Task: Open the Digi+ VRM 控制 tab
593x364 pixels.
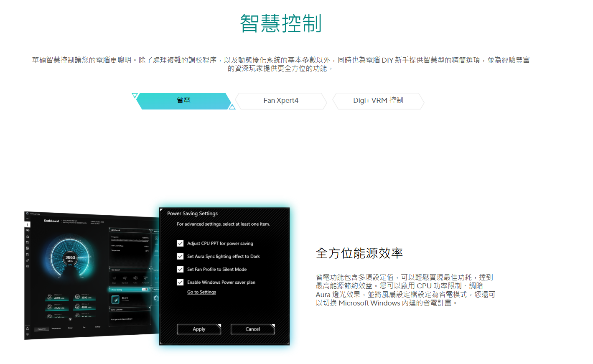Action: [x=378, y=101]
